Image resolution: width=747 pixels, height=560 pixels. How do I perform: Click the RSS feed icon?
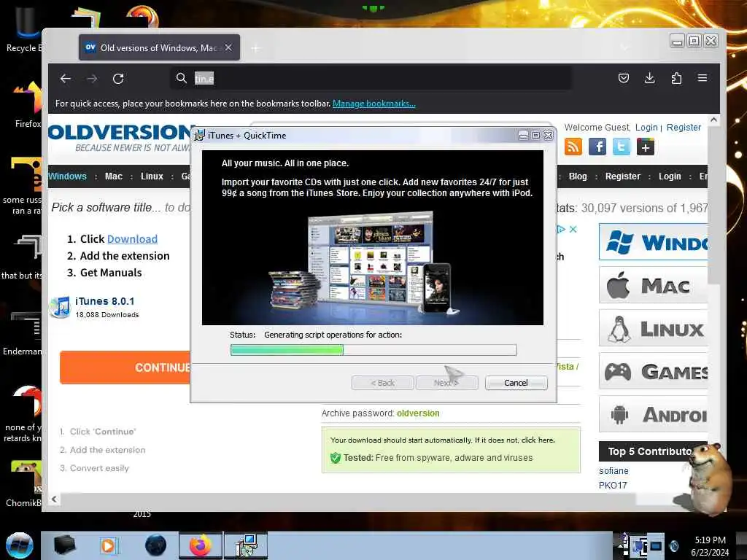pyautogui.click(x=573, y=147)
